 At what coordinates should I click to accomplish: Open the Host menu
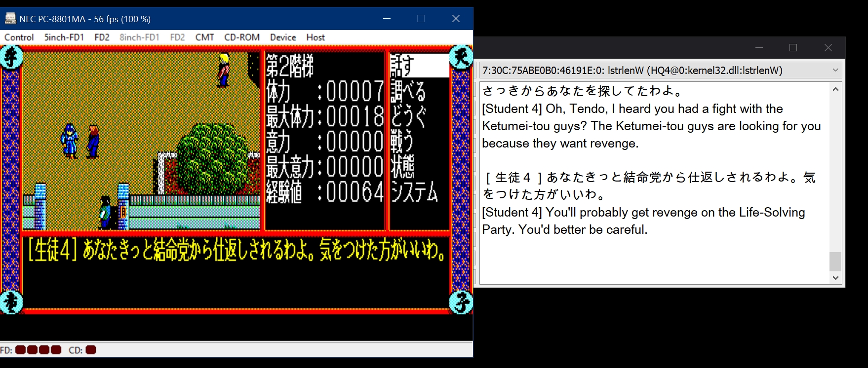tap(316, 37)
